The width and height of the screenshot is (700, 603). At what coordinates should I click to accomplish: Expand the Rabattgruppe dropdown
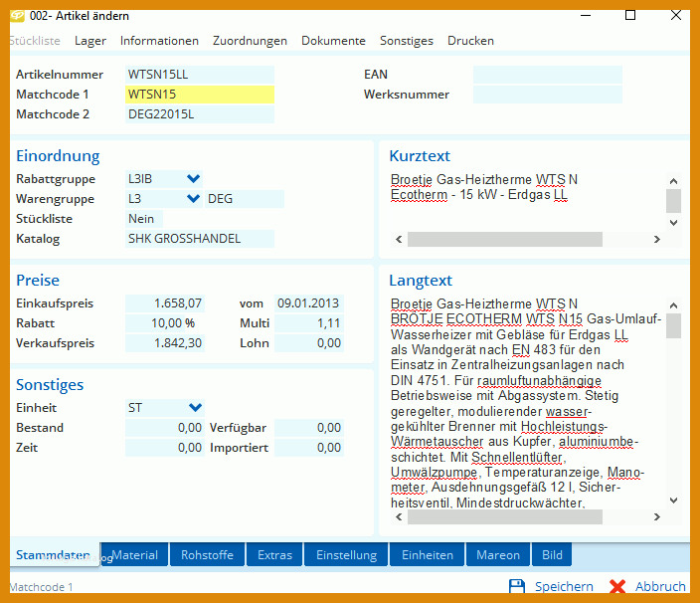(x=193, y=179)
